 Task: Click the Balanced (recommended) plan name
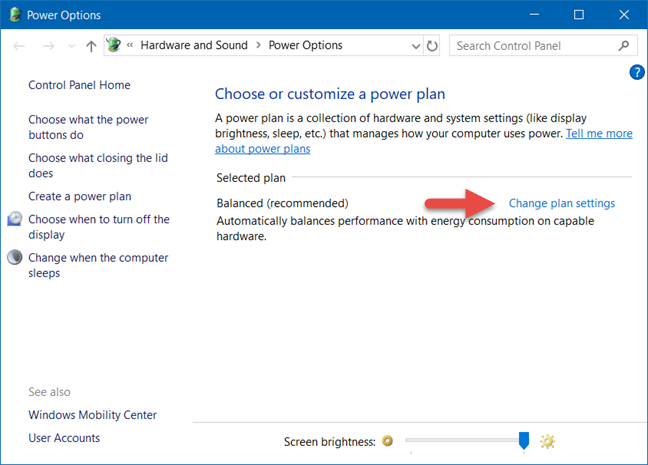tap(282, 203)
